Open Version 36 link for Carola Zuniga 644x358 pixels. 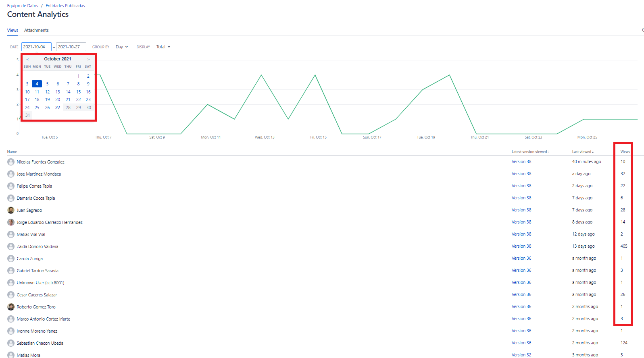[x=521, y=258]
